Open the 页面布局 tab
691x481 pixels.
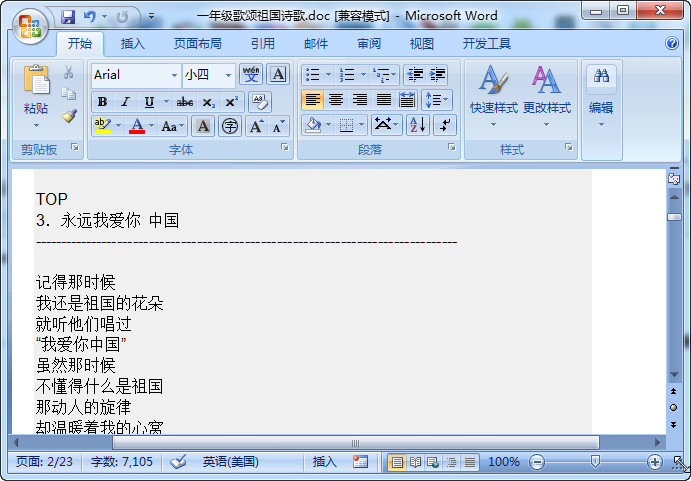click(x=197, y=43)
